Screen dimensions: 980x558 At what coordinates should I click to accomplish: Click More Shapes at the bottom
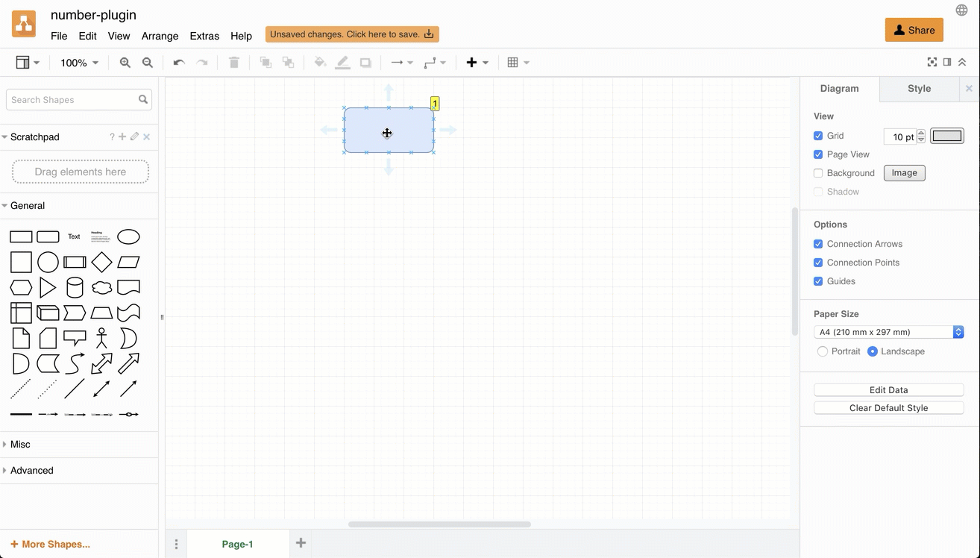[x=49, y=544]
